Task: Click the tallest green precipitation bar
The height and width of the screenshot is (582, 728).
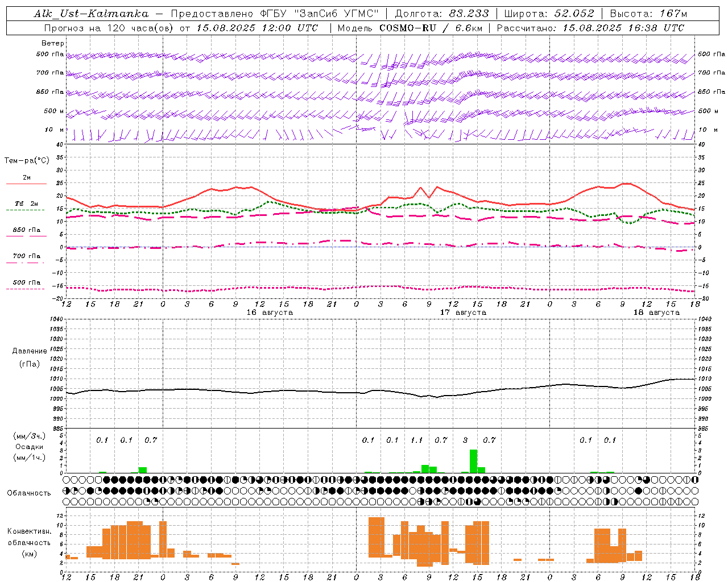Action: [473, 461]
